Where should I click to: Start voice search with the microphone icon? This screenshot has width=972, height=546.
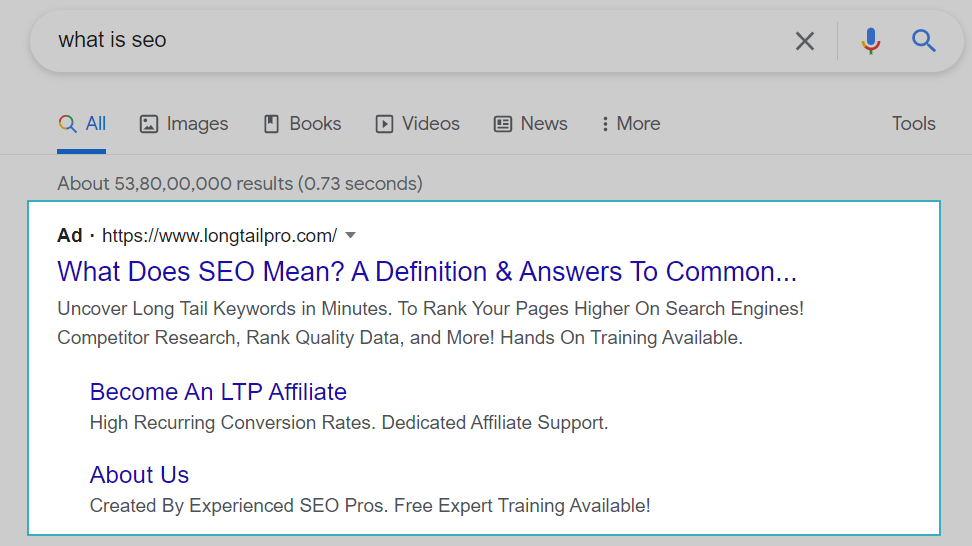pyautogui.click(x=870, y=41)
